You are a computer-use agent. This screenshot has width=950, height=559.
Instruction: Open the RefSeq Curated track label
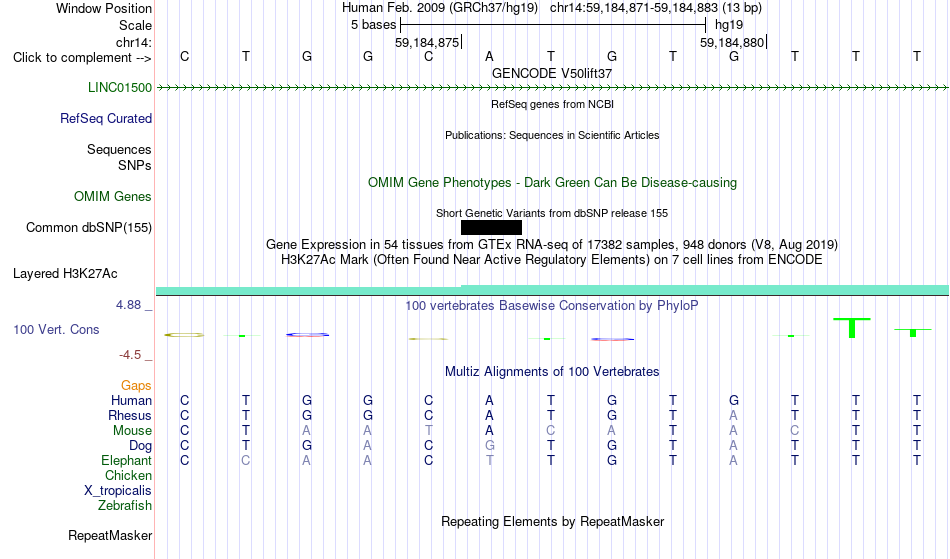click(x=106, y=118)
